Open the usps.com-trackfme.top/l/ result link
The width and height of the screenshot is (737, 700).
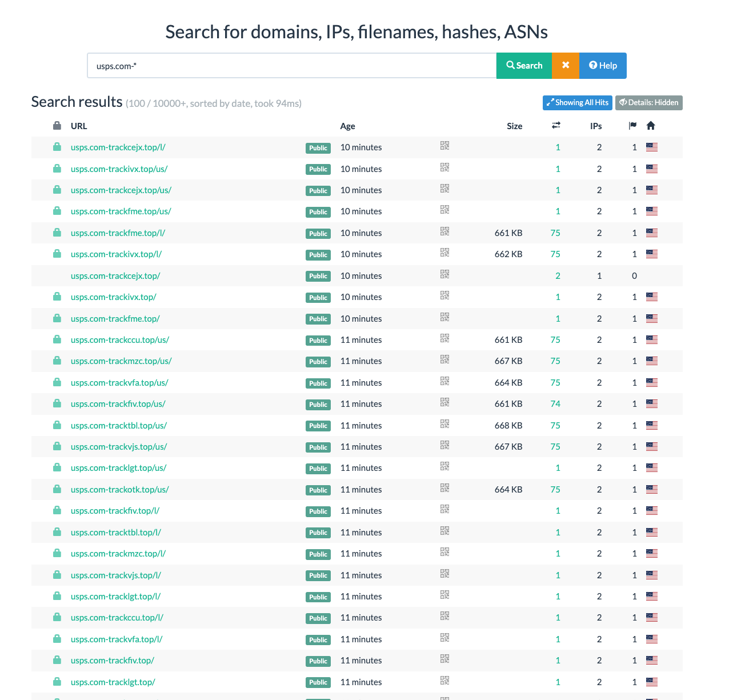coord(117,233)
